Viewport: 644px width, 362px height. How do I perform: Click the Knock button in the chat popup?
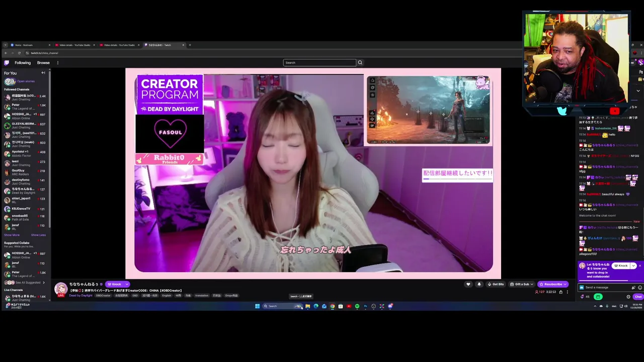621,266
